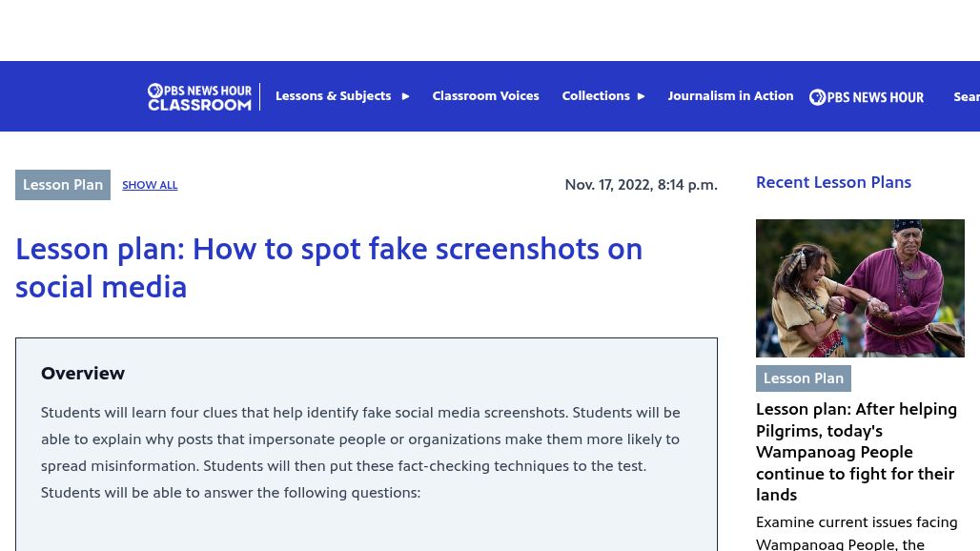Click the 'Examine current issues' description text

click(x=856, y=533)
